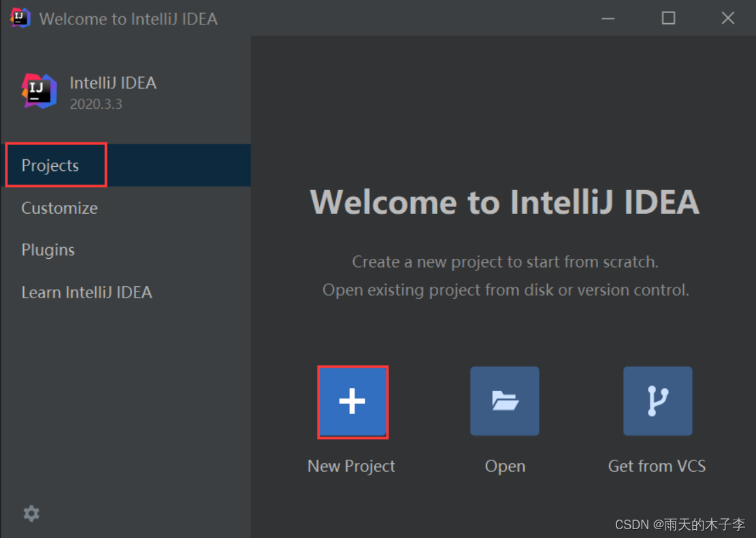Click the Open folder icon
The height and width of the screenshot is (538, 756).
(505, 401)
